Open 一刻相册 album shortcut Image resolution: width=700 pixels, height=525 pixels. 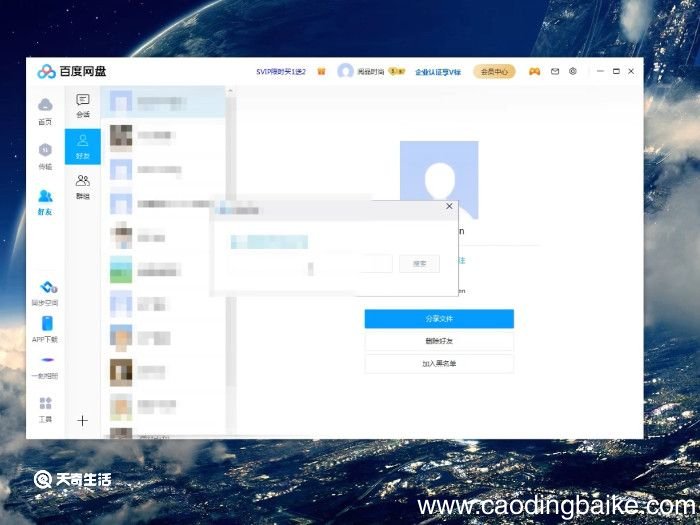pyautogui.click(x=45, y=368)
